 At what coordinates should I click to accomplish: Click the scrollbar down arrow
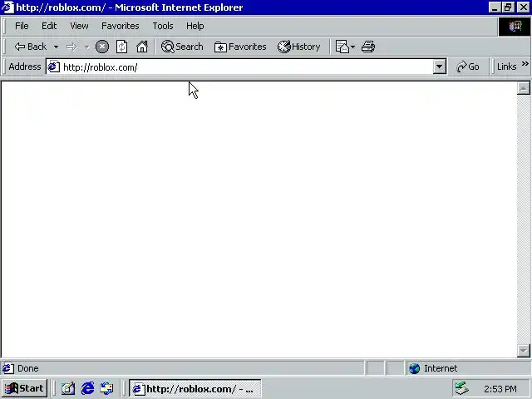coord(523,351)
